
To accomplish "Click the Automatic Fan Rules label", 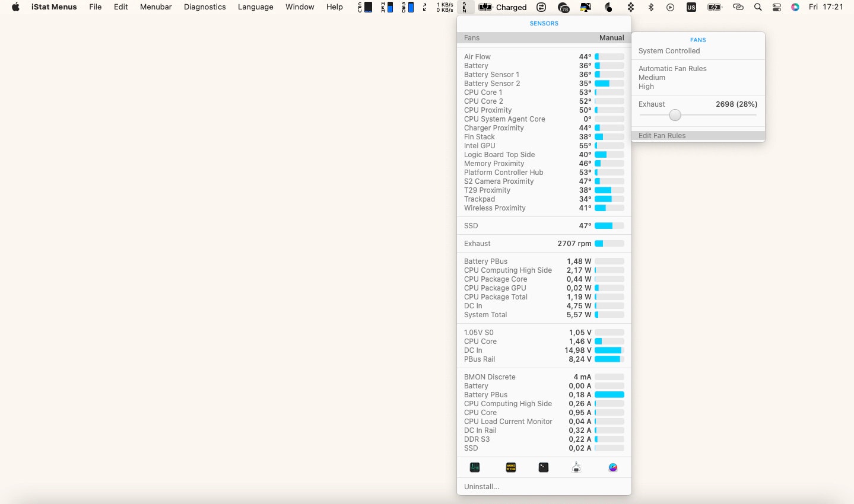I will pos(672,69).
